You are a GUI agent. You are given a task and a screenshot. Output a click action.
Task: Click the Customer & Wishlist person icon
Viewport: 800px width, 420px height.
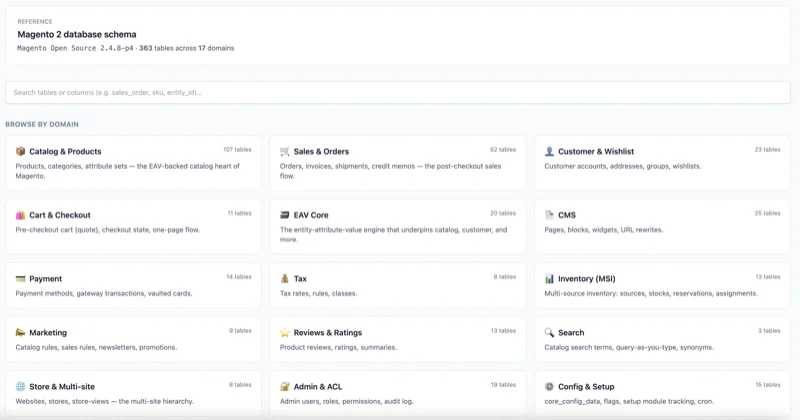pos(549,151)
